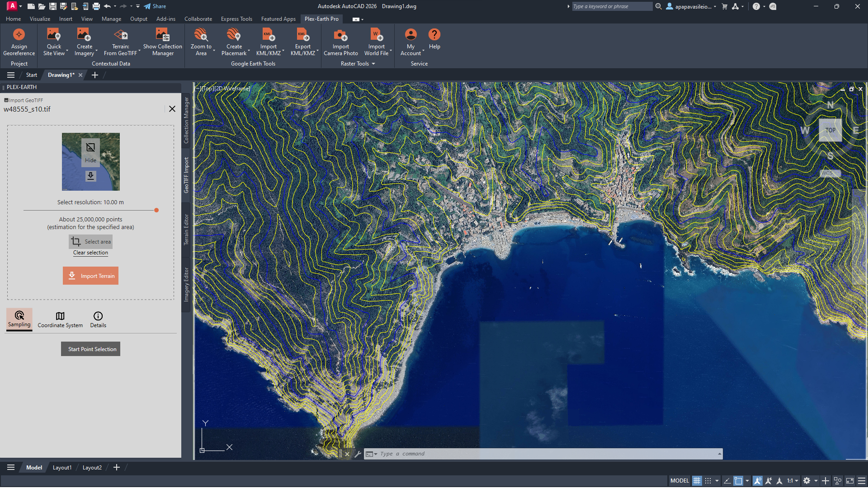Viewport: 868px width, 488px height.
Task: Expand Import KML/KMZ dropdown arrow
Action: (x=283, y=51)
